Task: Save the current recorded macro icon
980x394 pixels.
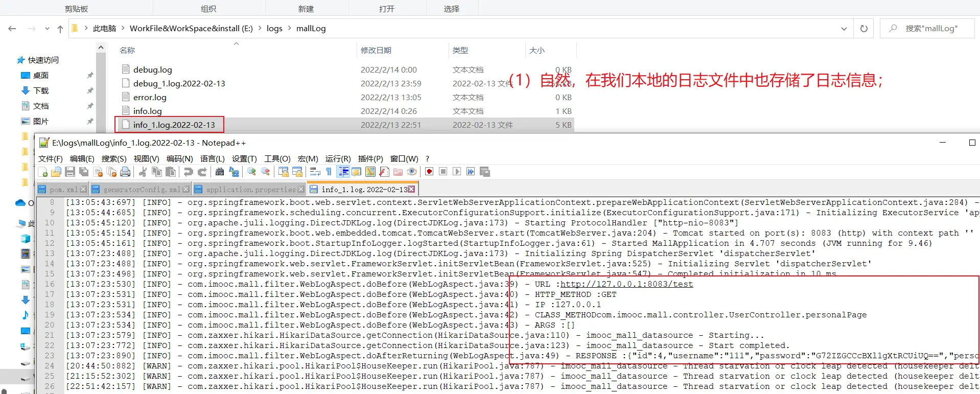Action: 485,172
